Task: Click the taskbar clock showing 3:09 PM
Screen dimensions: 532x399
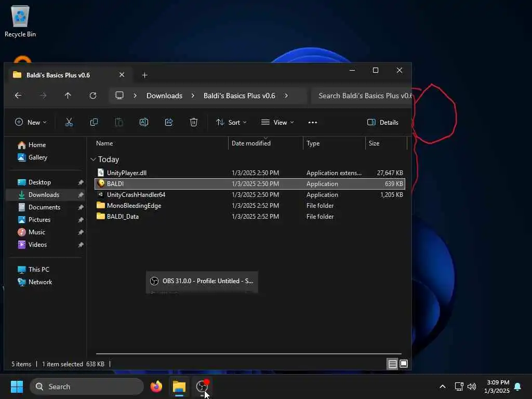Action: tap(497, 387)
